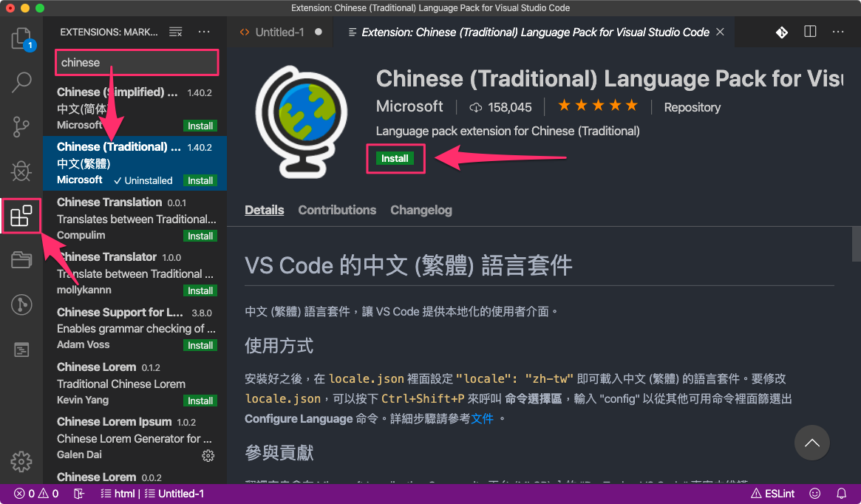Open the Debug view with the bug icon

(21, 171)
